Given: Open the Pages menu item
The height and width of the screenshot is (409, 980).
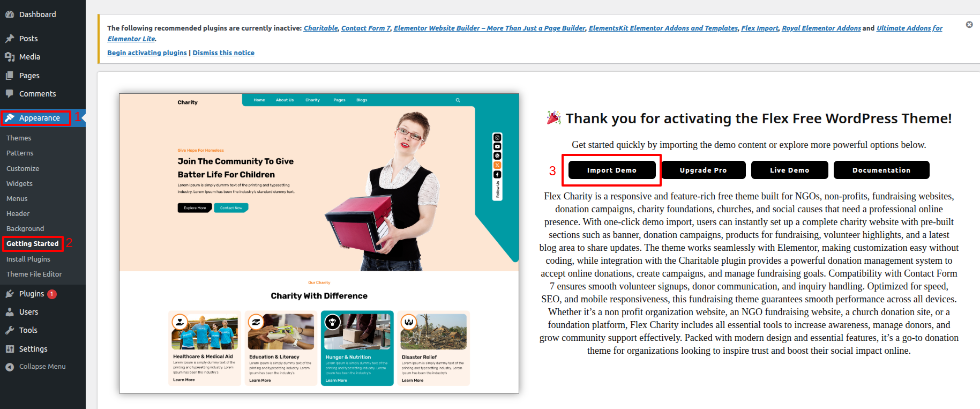Looking at the screenshot, I should [29, 76].
